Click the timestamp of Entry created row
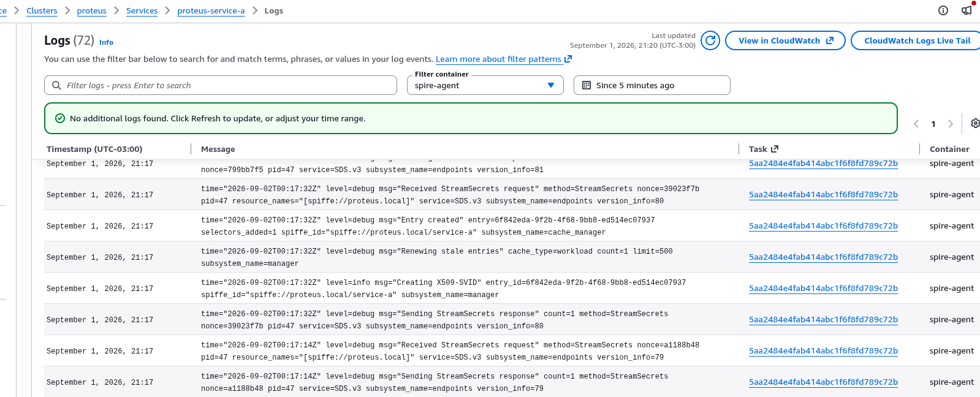Screen dimensions: 980x397 click(x=100, y=226)
